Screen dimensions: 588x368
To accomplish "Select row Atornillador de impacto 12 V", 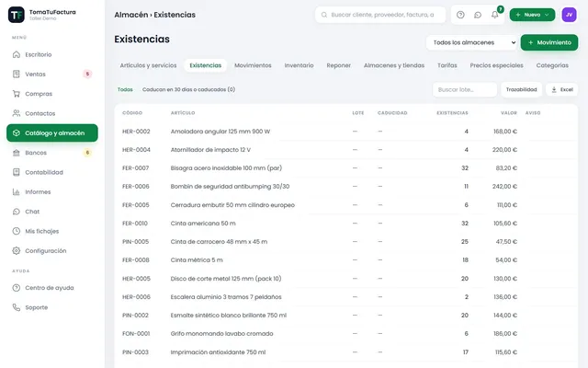I will [x=346, y=149].
